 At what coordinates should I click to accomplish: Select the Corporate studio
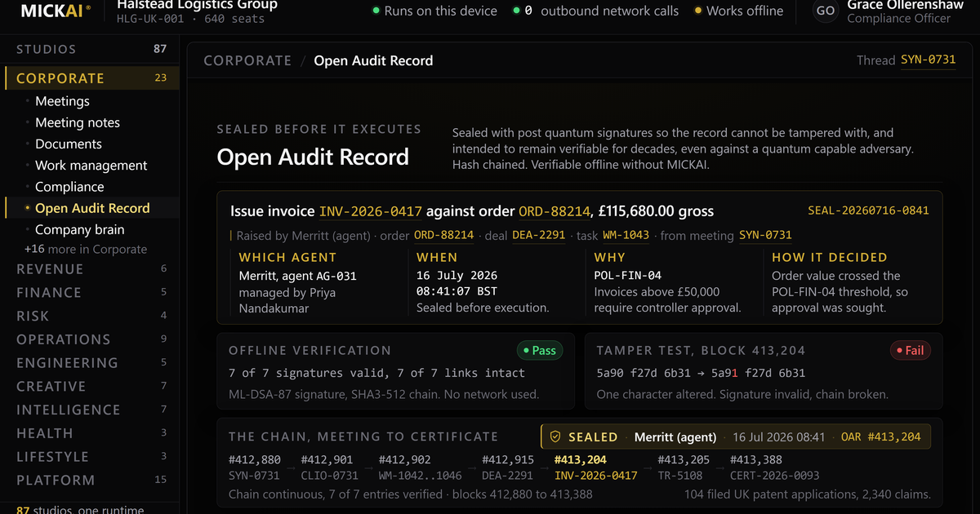pyautogui.click(x=91, y=78)
